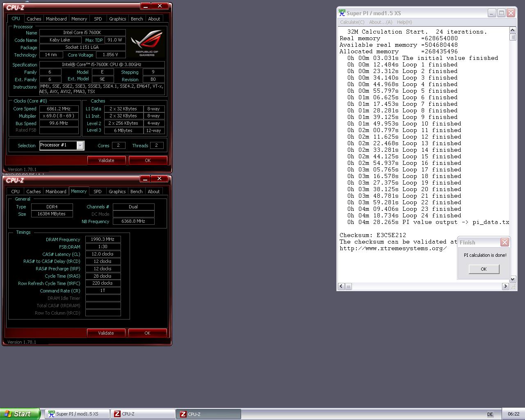This screenshot has height=420, width=525.
Task: Open About tab in top CPU-Z window
Action: (154, 19)
